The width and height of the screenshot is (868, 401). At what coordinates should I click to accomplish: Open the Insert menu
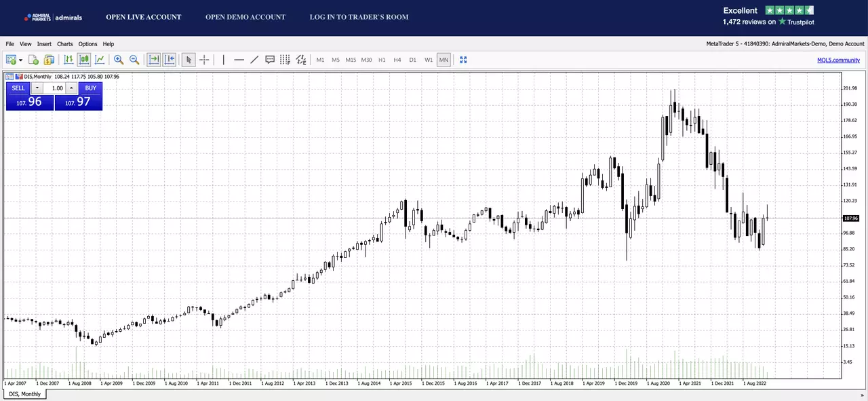click(44, 44)
